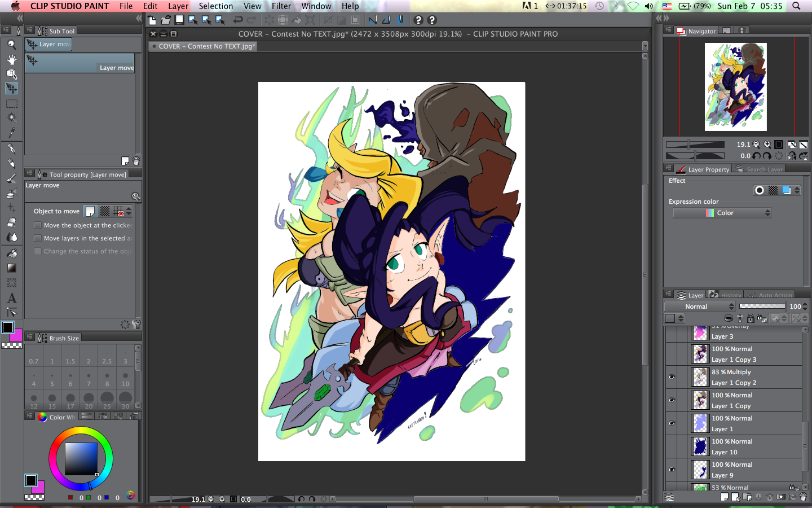The height and width of the screenshot is (508, 812).
Task: Select the Blend tool
Action: point(11,237)
